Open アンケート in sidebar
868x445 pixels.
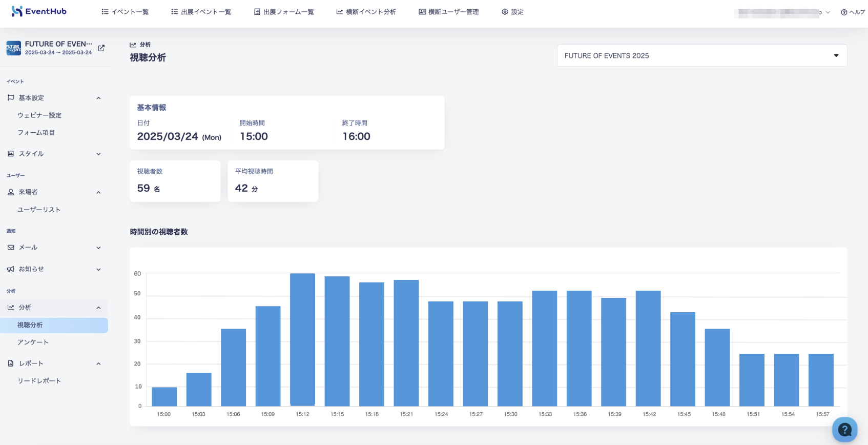click(x=33, y=342)
